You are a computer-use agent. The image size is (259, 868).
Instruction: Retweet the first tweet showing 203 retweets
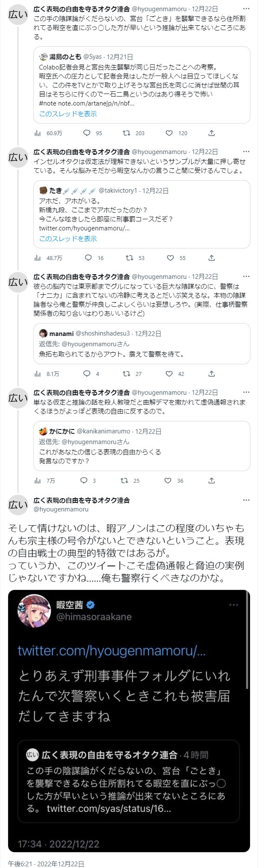point(127,133)
